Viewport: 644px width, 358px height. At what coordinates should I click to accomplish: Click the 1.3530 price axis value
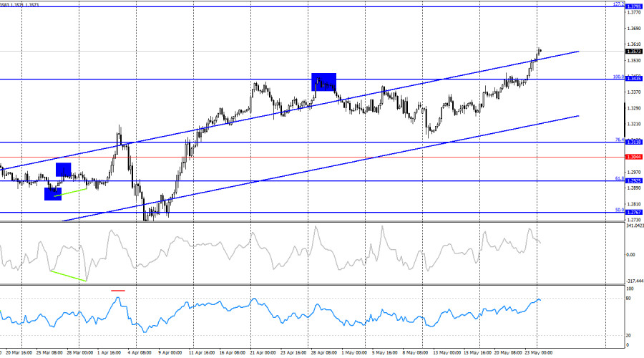pos(634,61)
